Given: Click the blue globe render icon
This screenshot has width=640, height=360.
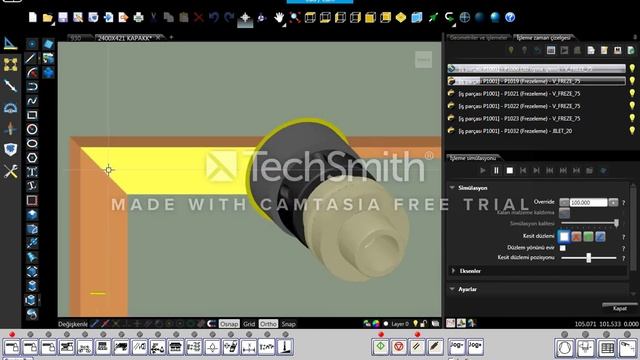Looking at the screenshot, I should (x=495, y=17).
